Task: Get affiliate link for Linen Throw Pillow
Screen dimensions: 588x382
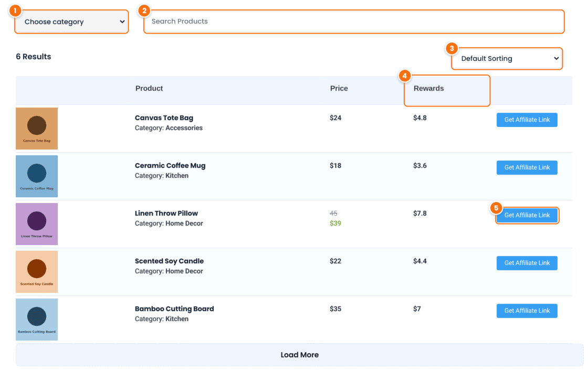Action: (527, 215)
